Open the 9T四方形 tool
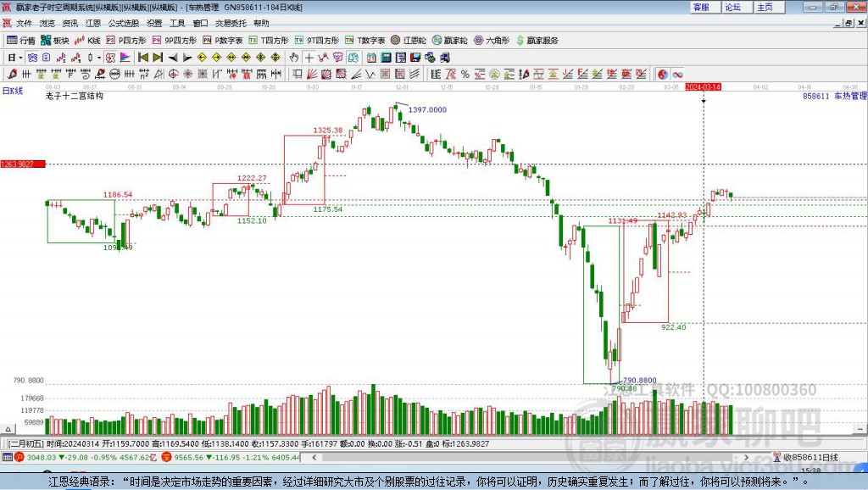This screenshot has height=490, width=868. pyautogui.click(x=317, y=41)
